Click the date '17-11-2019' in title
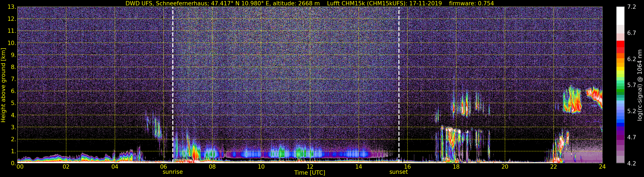 [x=426, y=3]
